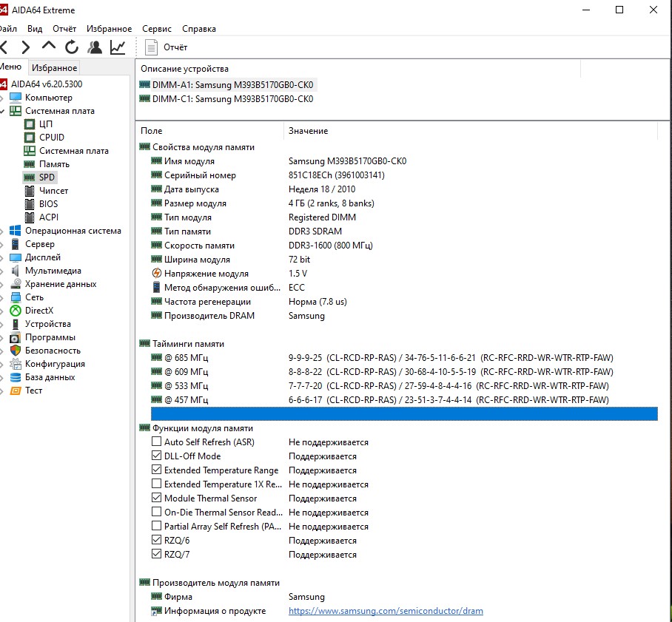Select the Серийный номер row
Screen dimensions: 672x622
pyautogui.click(x=404, y=175)
